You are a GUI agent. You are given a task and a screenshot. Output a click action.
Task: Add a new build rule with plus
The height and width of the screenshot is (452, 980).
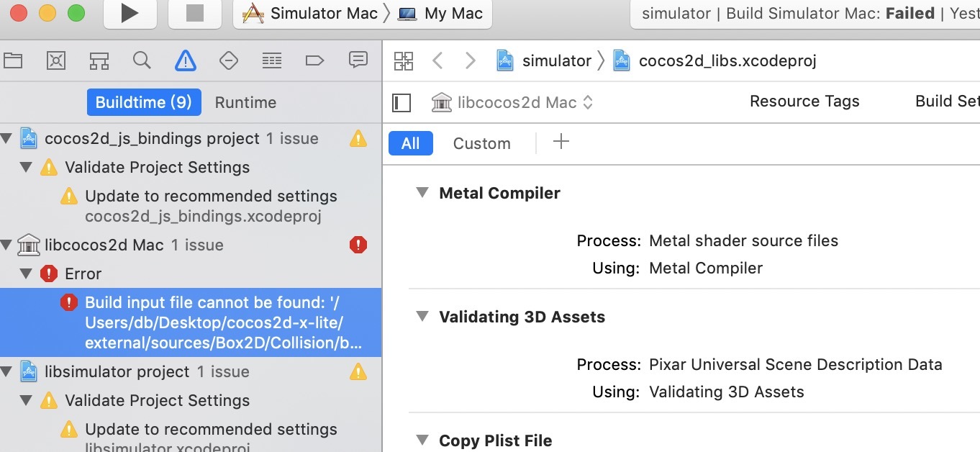561,143
